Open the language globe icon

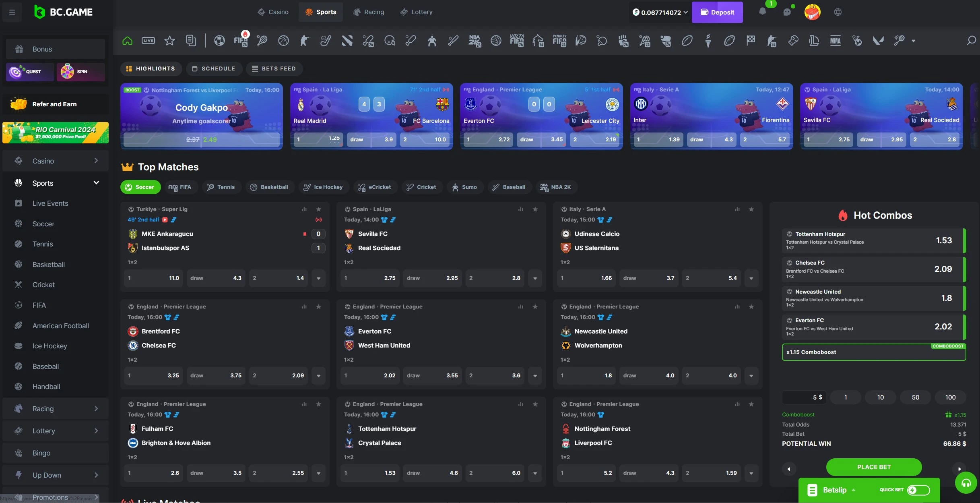coord(838,12)
